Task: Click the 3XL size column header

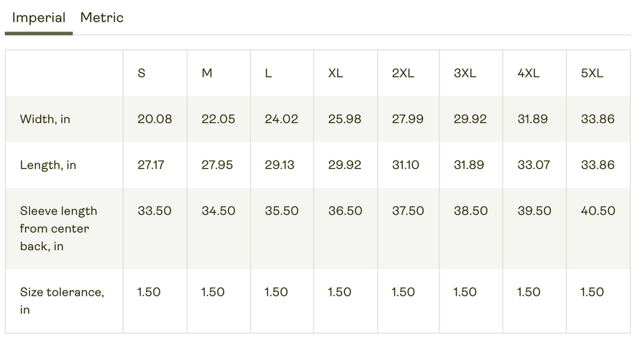Action: tap(466, 73)
